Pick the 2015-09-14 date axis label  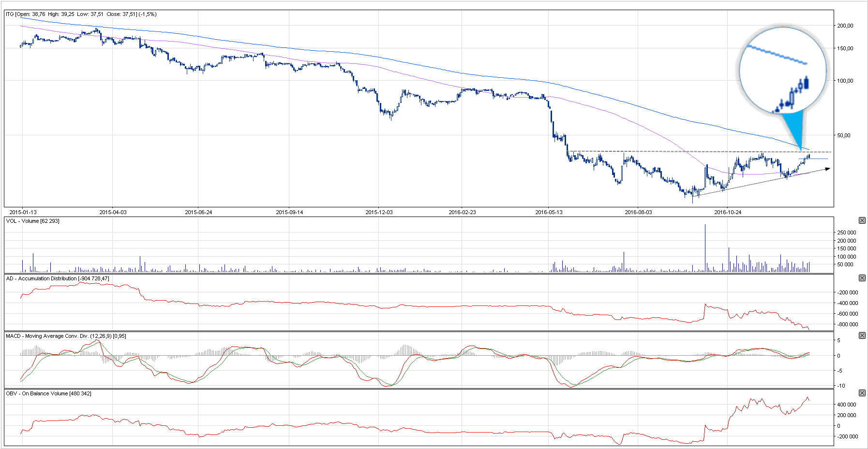click(289, 212)
